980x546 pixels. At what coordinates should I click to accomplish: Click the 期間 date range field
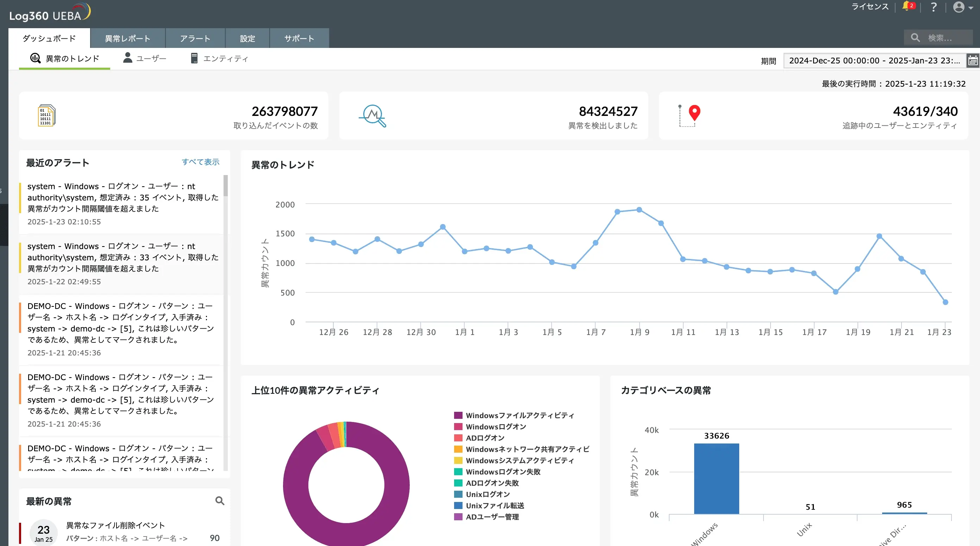[x=875, y=61]
